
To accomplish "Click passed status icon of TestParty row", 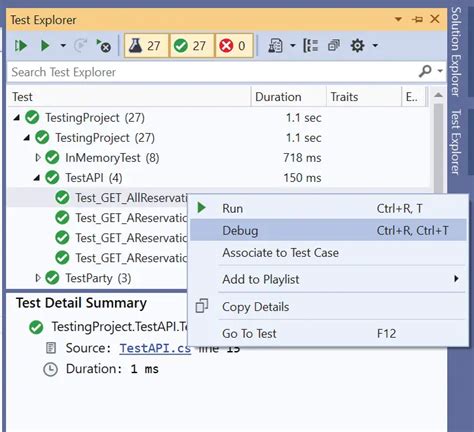I will click(x=52, y=278).
